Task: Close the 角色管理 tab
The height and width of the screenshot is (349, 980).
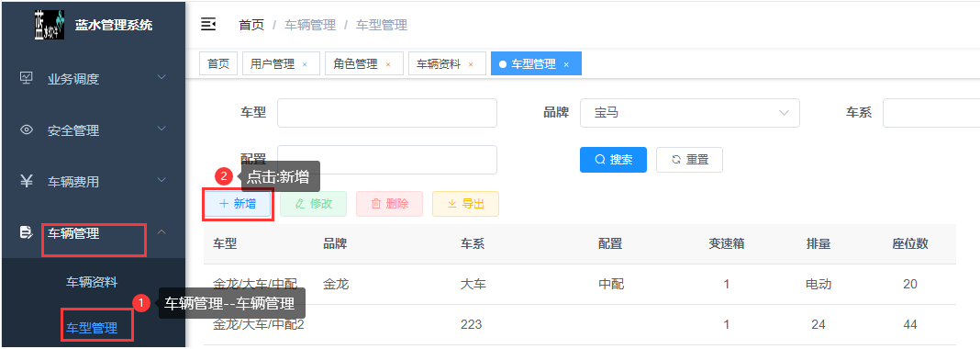Action: (x=388, y=64)
